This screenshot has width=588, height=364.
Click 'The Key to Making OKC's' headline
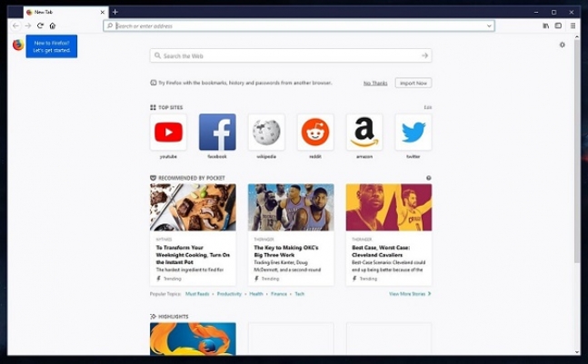point(286,251)
